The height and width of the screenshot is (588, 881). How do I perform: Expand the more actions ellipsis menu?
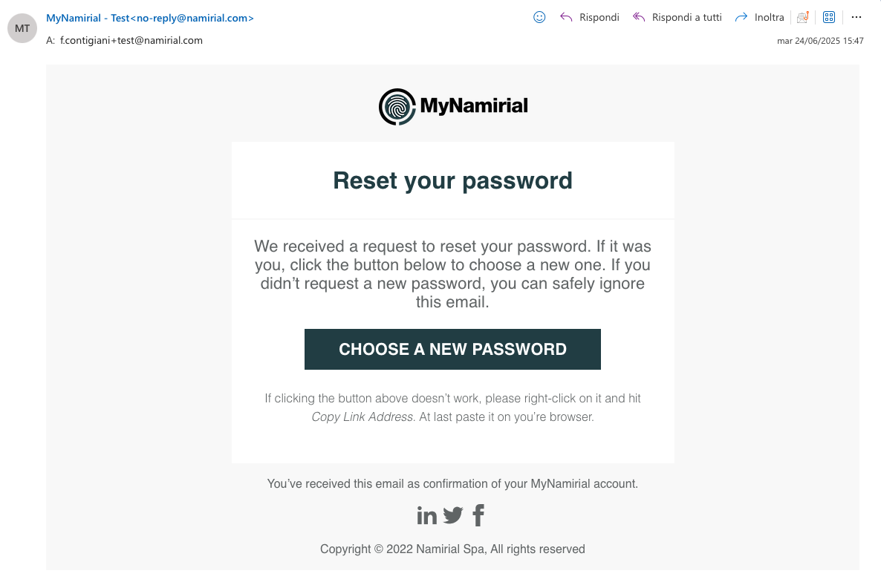[x=856, y=17]
